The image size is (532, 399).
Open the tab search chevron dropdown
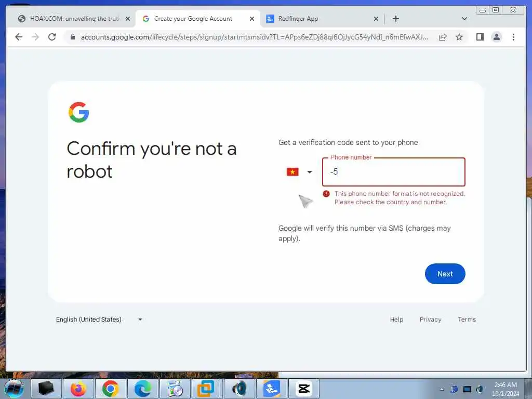pyautogui.click(x=464, y=19)
